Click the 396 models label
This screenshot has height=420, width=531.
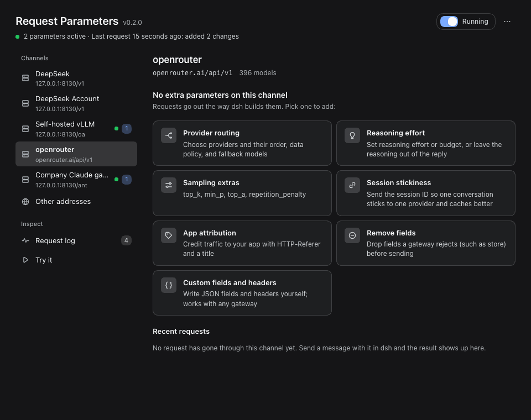tap(258, 73)
